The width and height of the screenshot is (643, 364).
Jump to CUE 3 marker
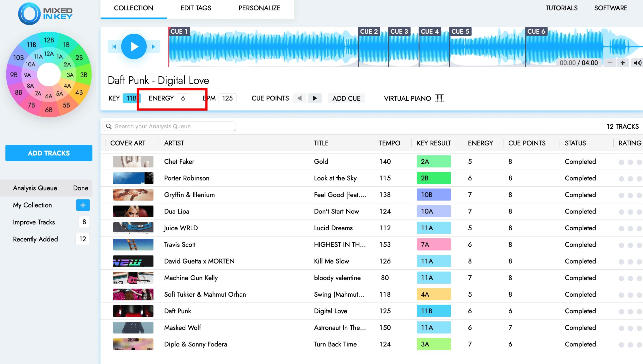(399, 31)
